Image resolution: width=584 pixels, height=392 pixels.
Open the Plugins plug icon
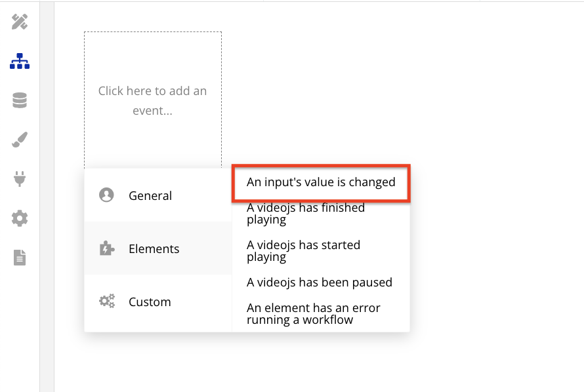coord(20,179)
